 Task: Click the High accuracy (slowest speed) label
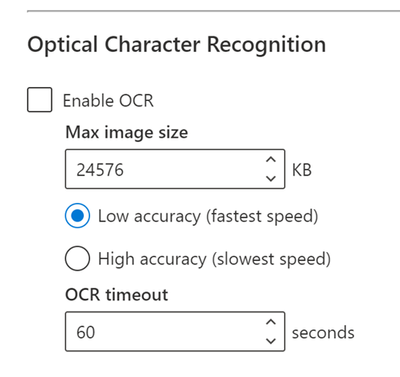click(x=214, y=259)
